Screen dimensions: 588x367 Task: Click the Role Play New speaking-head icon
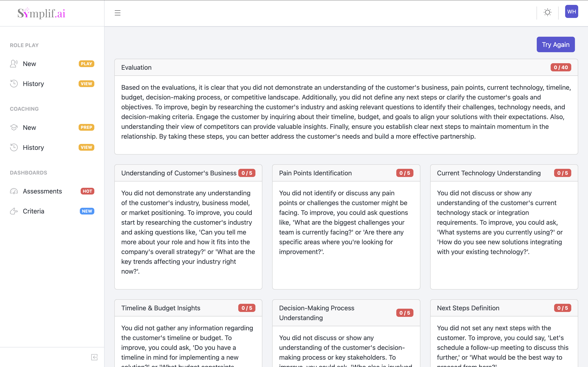click(x=14, y=64)
